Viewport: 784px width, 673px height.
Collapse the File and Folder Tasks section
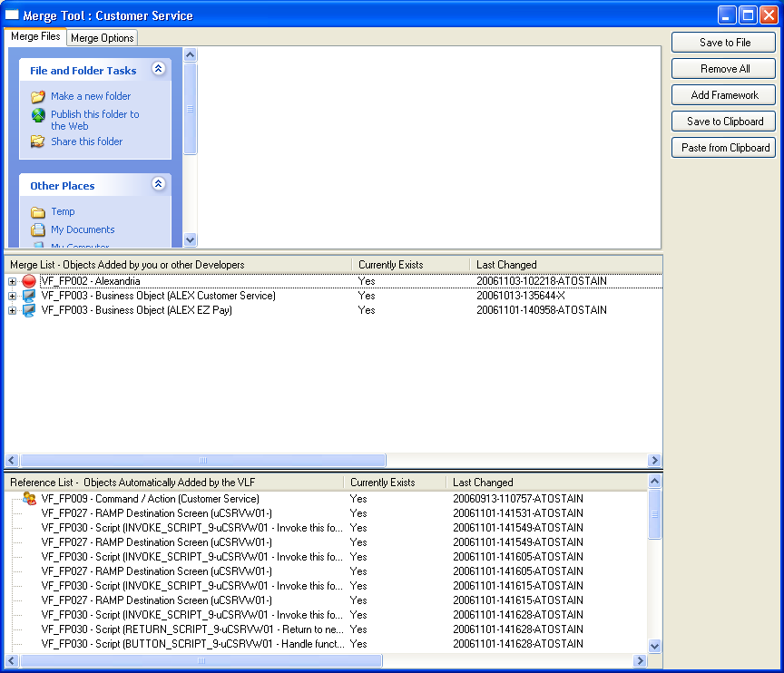coord(159,69)
